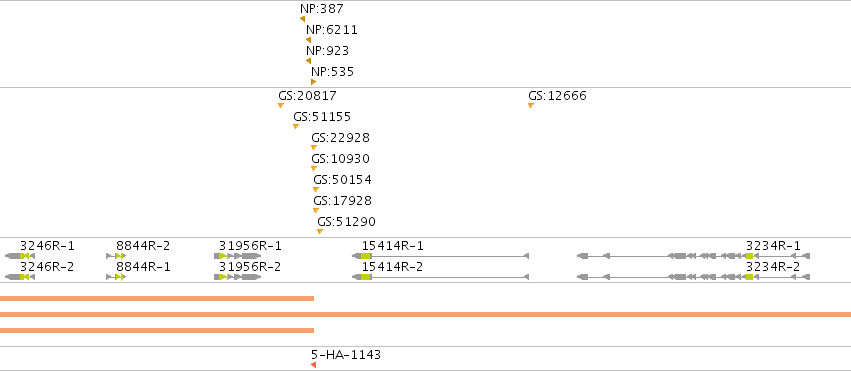Click the 3246R-1 transcript label
This screenshot has width=851, height=371.
coord(47,246)
